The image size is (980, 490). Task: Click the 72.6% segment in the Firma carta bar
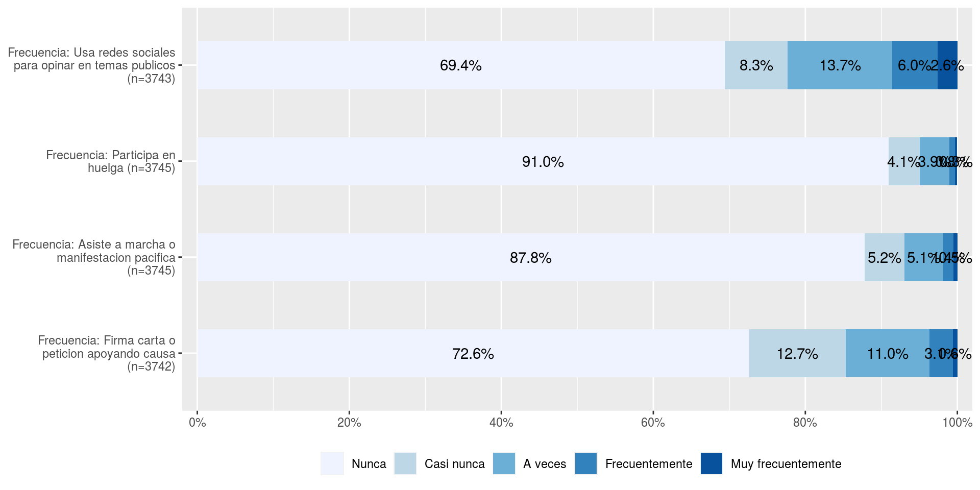(473, 354)
